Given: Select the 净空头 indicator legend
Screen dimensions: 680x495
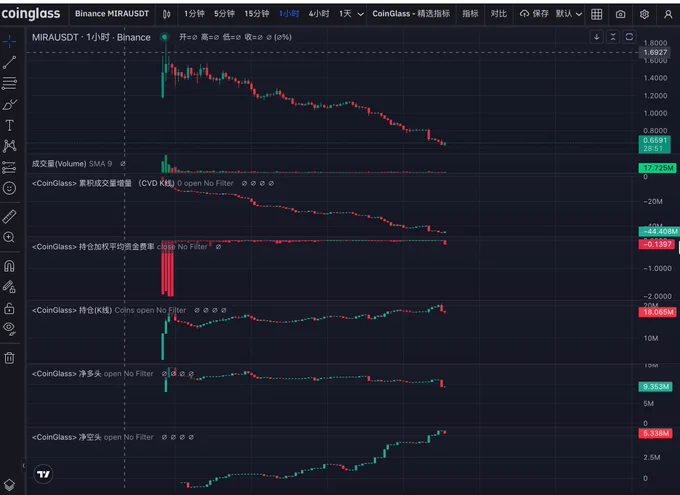Looking at the screenshot, I should pyautogui.click(x=92, y=437).
